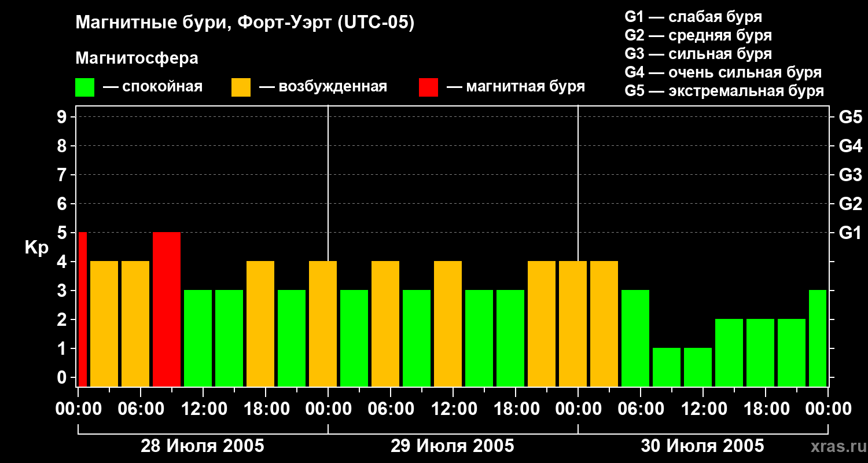Click the right-axis 'G1' storm level label
This screenshot has width=868, height=463.
click(x=851, y=233)
